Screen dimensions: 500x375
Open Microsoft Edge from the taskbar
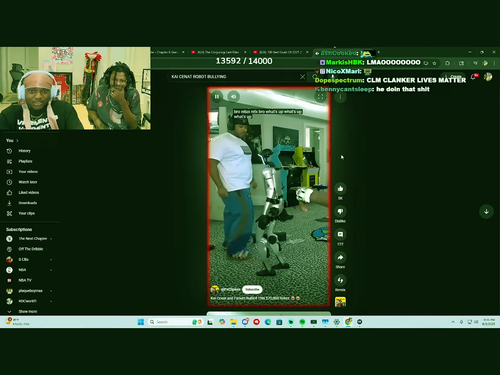click(x=268, y=322)
